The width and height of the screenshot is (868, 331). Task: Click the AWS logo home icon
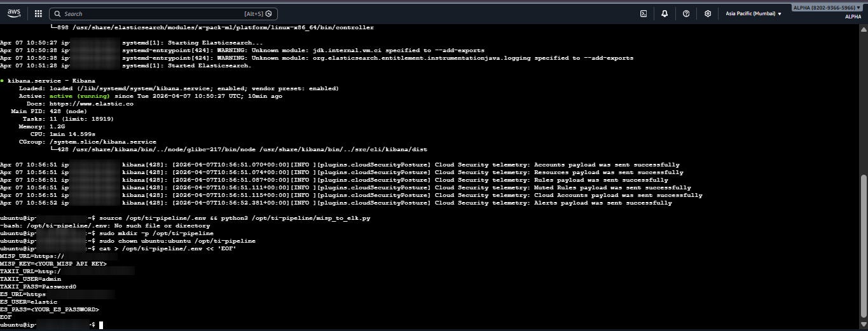point(14,13)
